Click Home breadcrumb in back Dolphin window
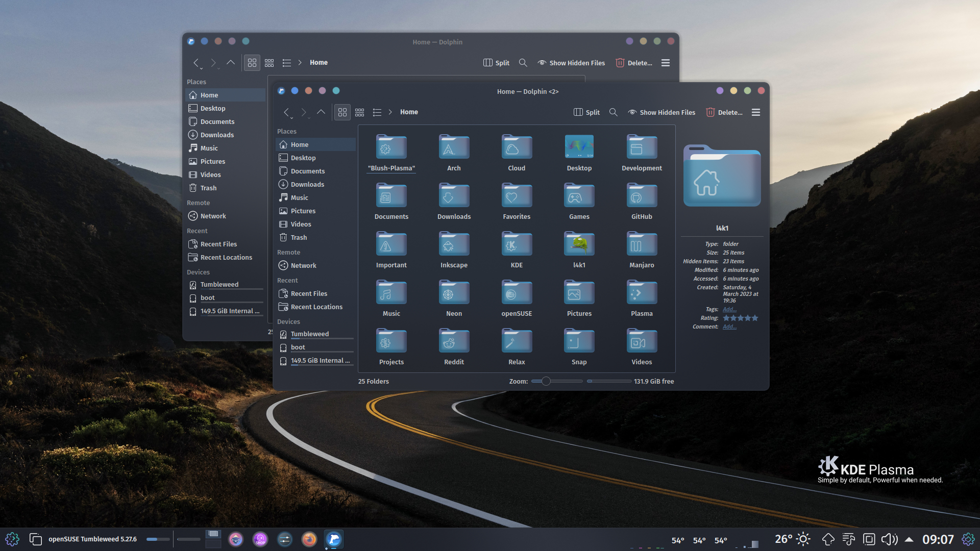This screenshot has width=980, height=551. coord(318,63)
